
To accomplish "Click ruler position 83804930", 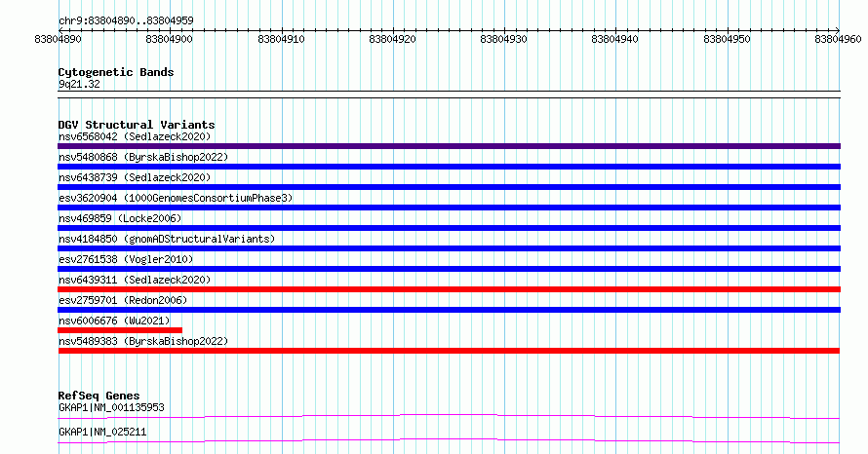I will (x=504, y=39).
